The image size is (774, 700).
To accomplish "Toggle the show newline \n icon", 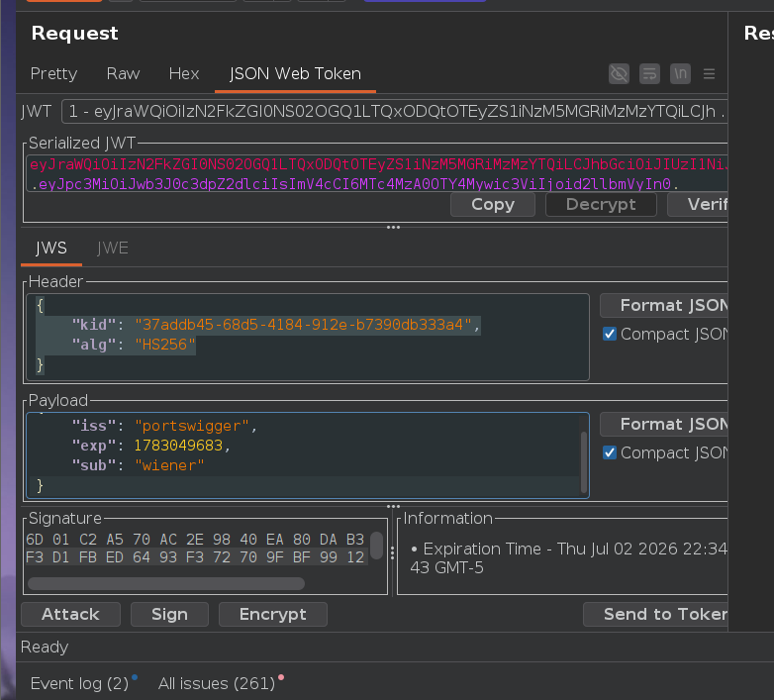I will [x=680, y=74].
